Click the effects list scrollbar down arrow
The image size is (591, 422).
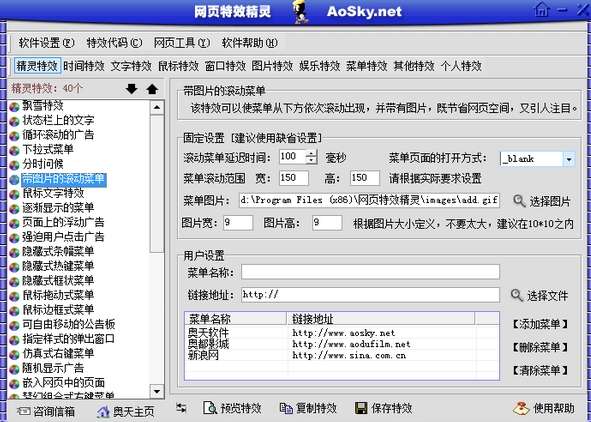(x=157, y=391)
